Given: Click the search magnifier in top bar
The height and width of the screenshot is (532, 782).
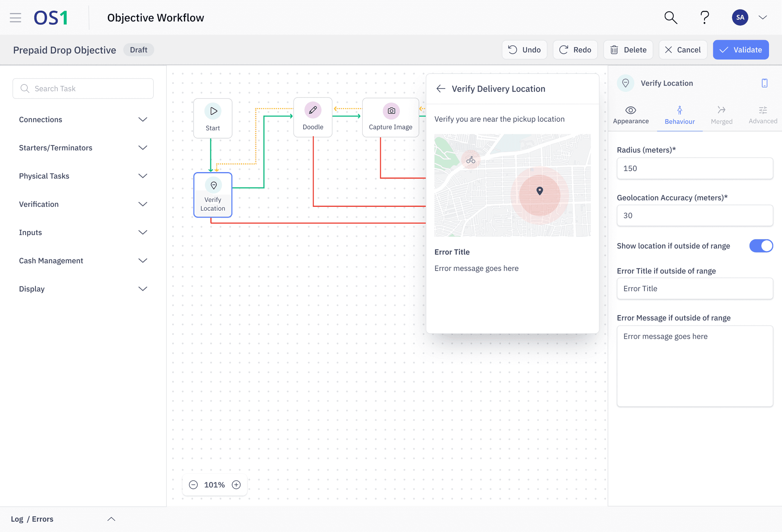Looking at the screenshot, I should [671, 18].
